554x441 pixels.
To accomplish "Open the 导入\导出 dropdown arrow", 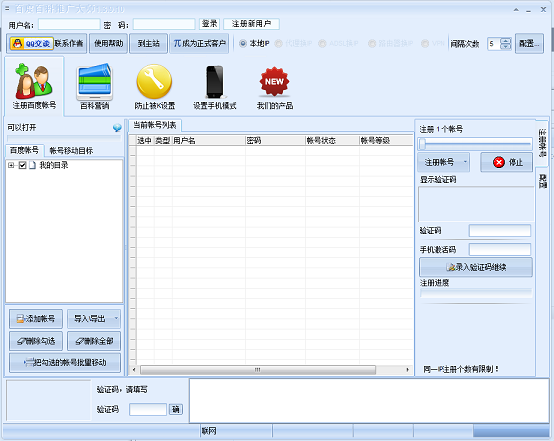I will (116, 318).
